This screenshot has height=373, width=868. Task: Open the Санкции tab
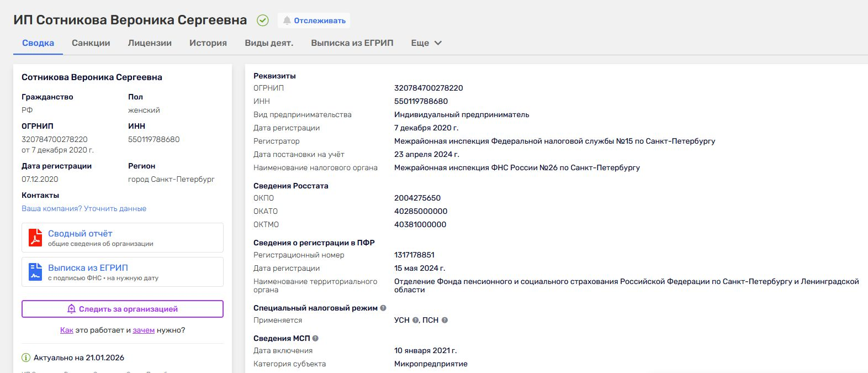click(x=91, y=43)
